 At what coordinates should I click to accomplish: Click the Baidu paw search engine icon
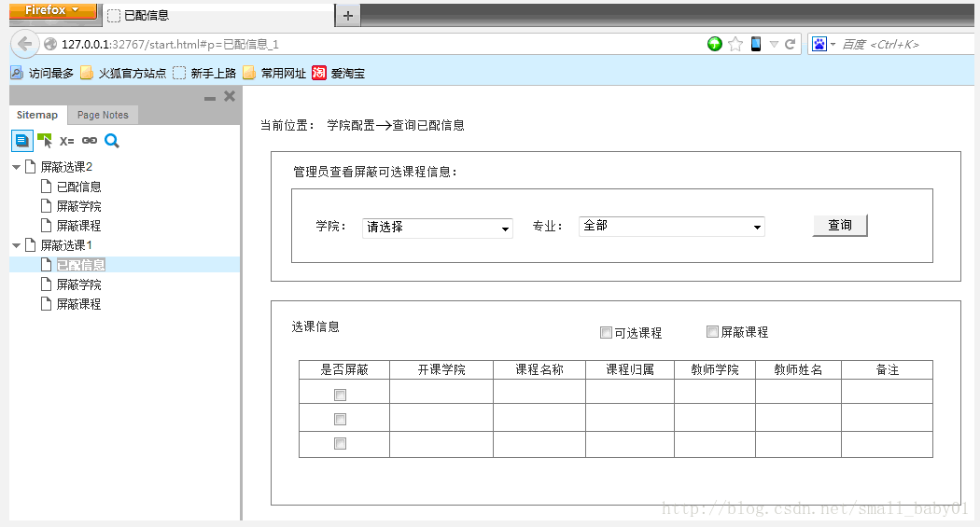tap(819, 44)
